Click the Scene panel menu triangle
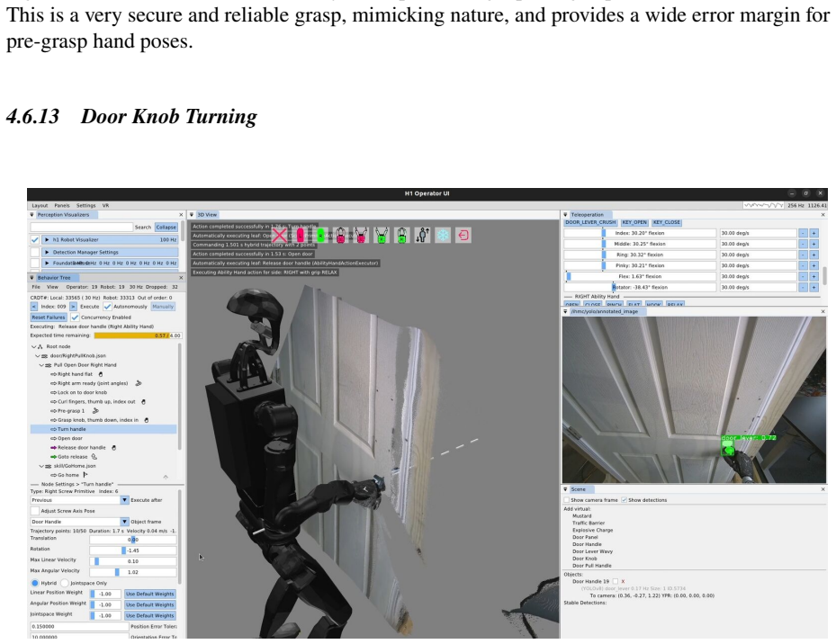 pos(566,489)
